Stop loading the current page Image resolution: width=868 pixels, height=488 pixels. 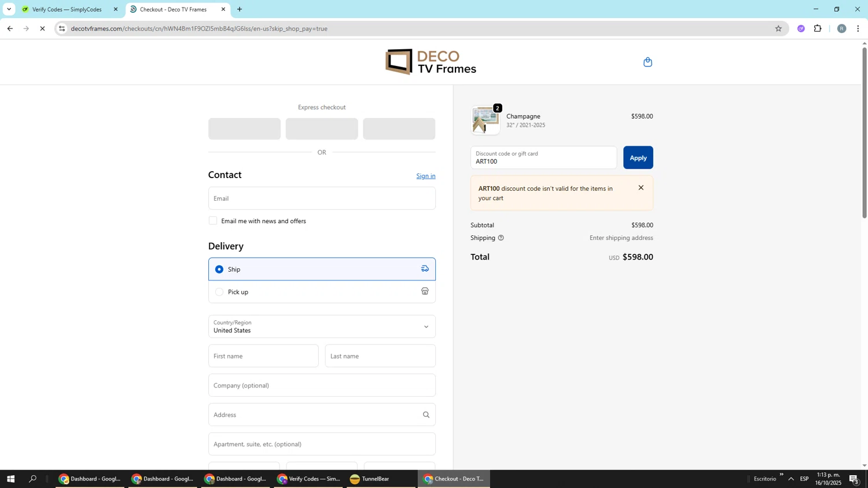42,28
